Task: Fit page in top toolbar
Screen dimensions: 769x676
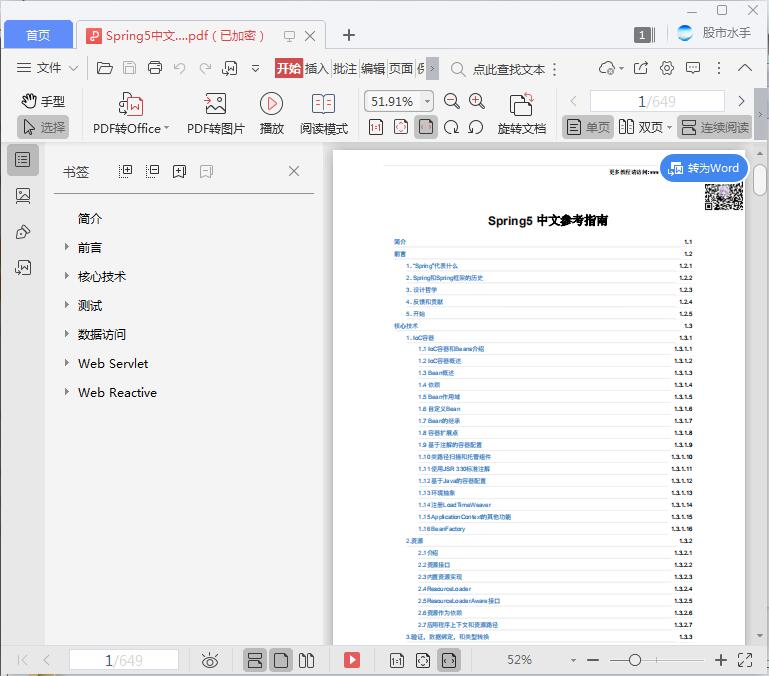Action: pyautogui.click(x=401, y=128)
